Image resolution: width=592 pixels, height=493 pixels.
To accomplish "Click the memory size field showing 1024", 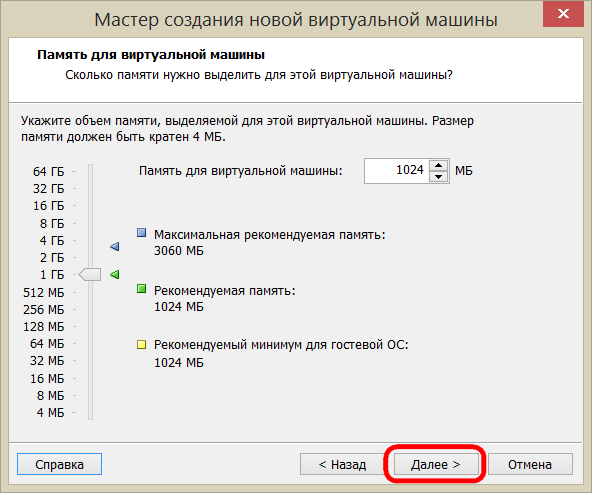I will pyautogui.click(x=396, y=171).
